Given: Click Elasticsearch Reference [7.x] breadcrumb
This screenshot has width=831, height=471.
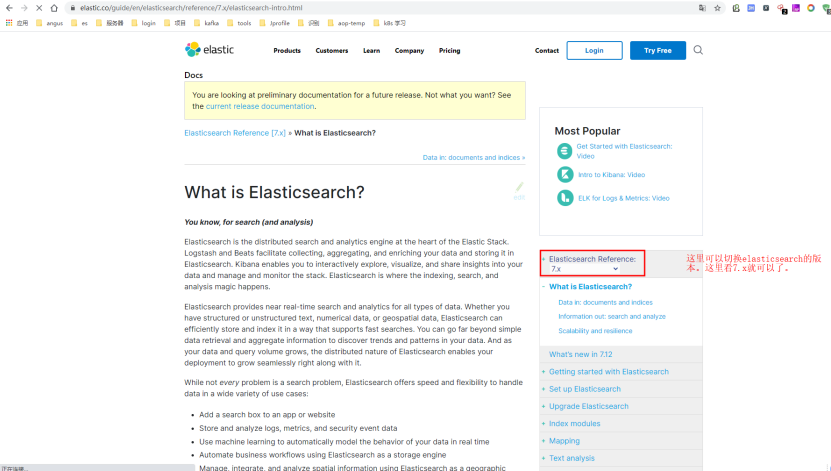Looking at the screenshot, I should (x=235, y=133).
